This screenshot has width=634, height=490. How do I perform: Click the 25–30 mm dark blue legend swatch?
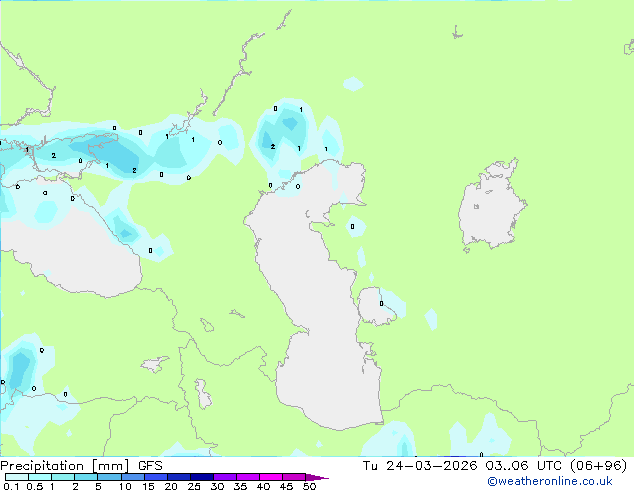click(202, 477)
